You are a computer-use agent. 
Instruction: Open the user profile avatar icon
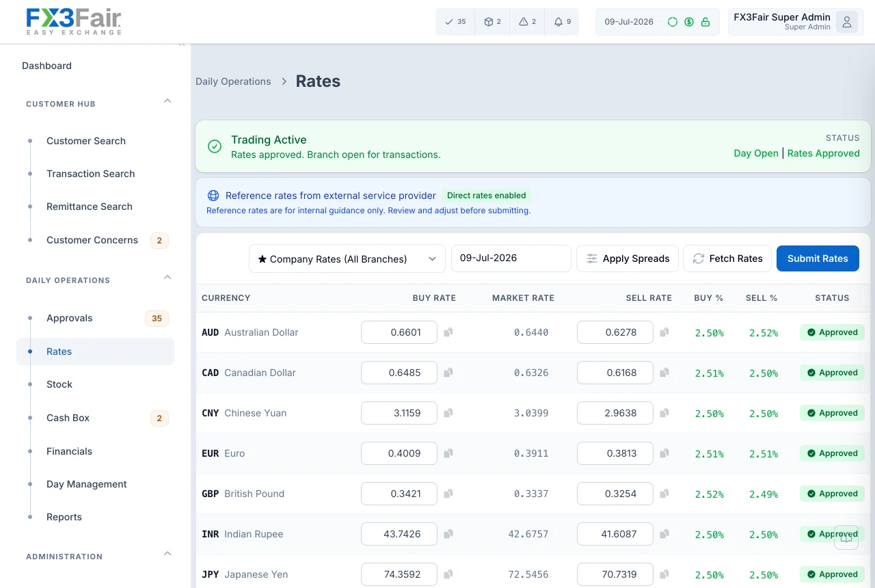coord(847,22)
